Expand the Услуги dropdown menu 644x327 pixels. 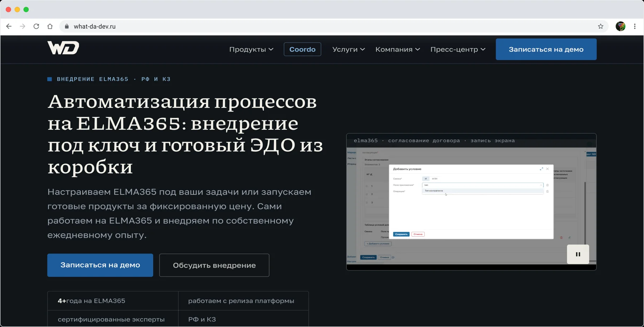click(348, 49)
